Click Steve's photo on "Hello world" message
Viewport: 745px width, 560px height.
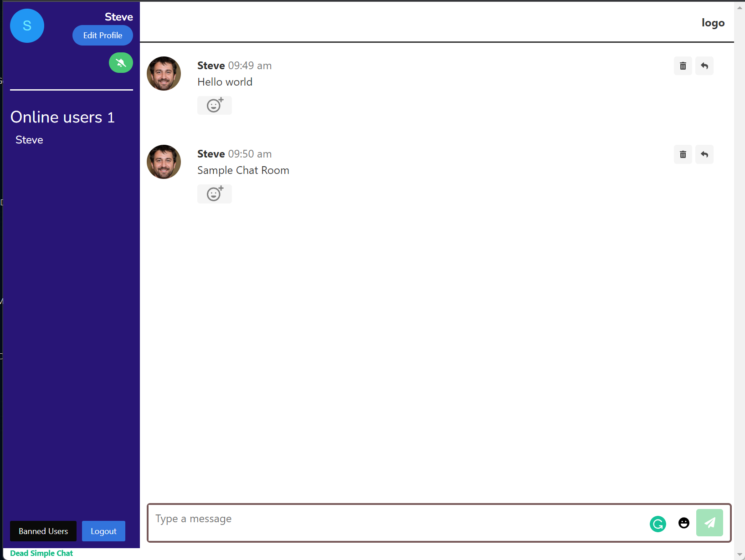click(x=164, y=73)
